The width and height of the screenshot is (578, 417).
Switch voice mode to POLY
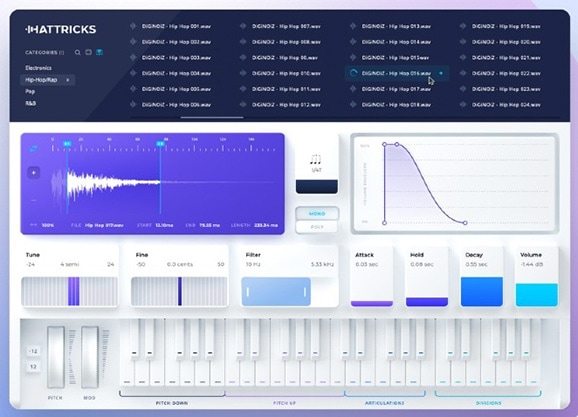click(x=317, y=227)
